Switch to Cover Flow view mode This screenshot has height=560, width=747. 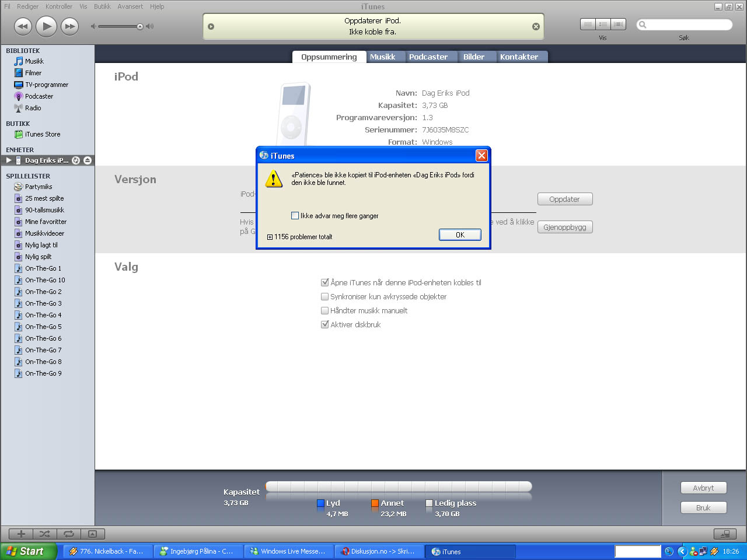(618, 24)
